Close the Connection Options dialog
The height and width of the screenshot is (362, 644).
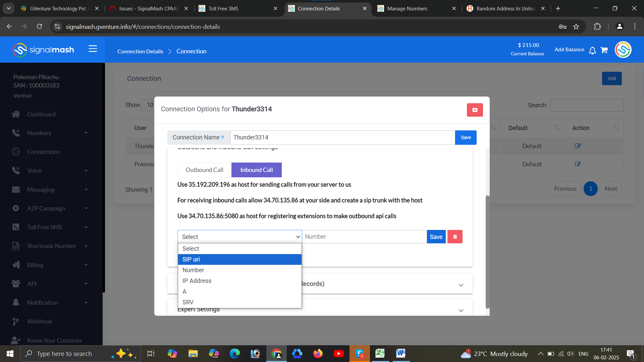(475, 110)
